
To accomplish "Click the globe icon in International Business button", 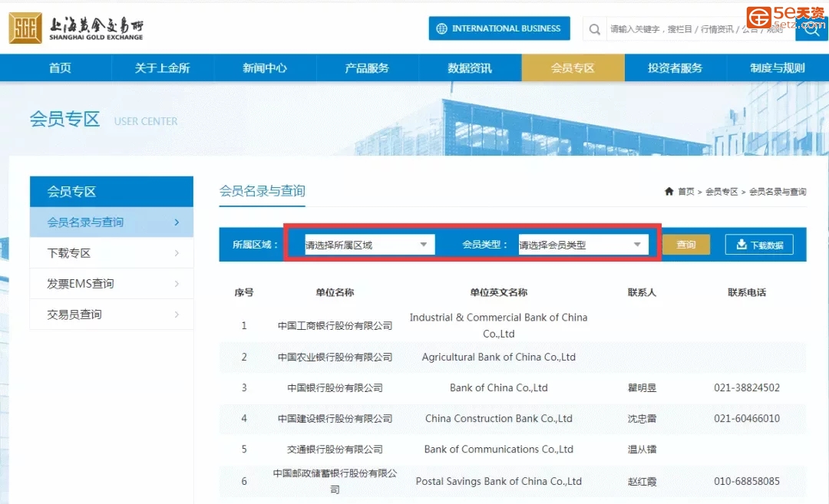I will pos(441,28).
